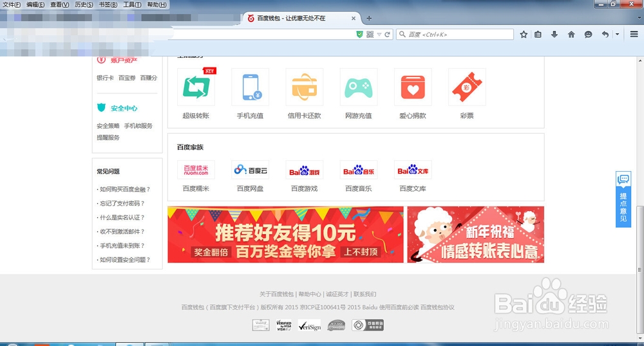Click the bookmark star icon in toolbar
This screenshot has height=346, width=644.
[524, 35]
